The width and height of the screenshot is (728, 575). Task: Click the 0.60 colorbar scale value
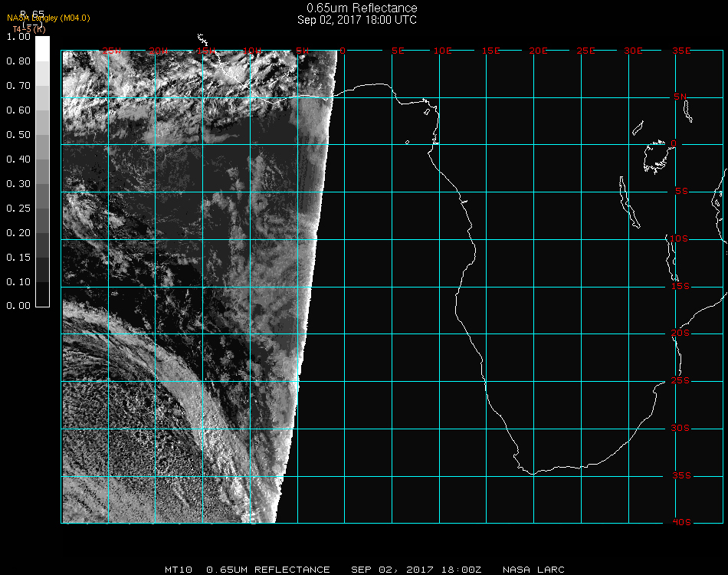coord(18,110)
